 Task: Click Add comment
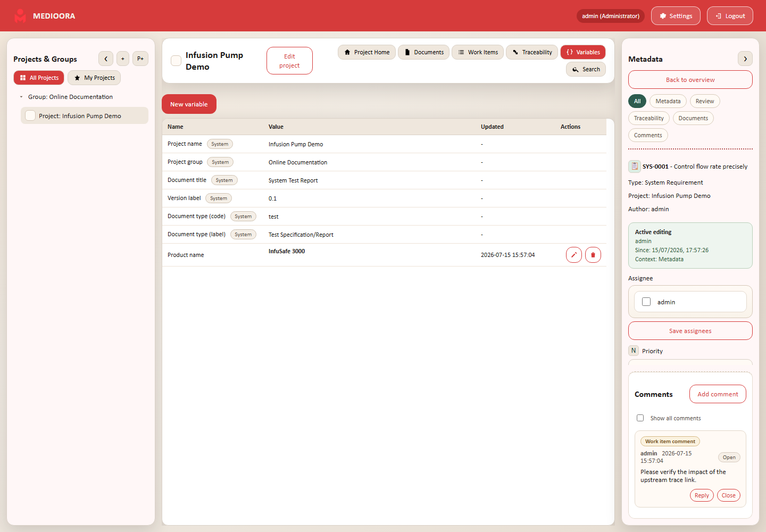point(718,394)
